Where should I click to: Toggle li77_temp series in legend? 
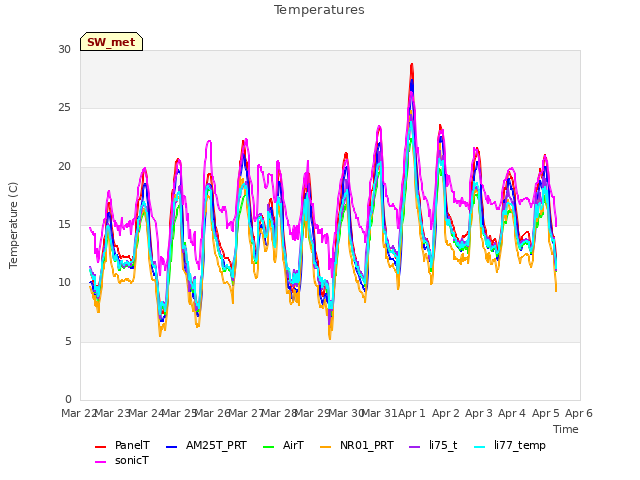point(509,445)
